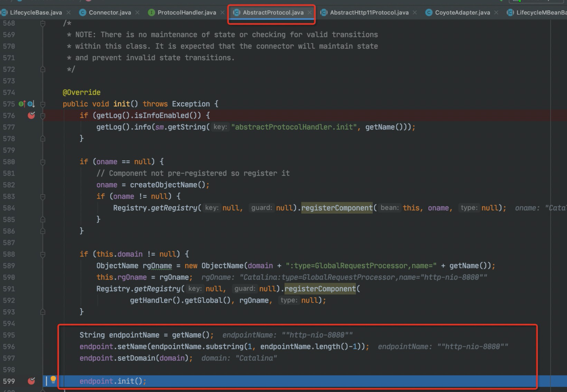Collapse the oname == null block at line 580

(x=43, y=162)
